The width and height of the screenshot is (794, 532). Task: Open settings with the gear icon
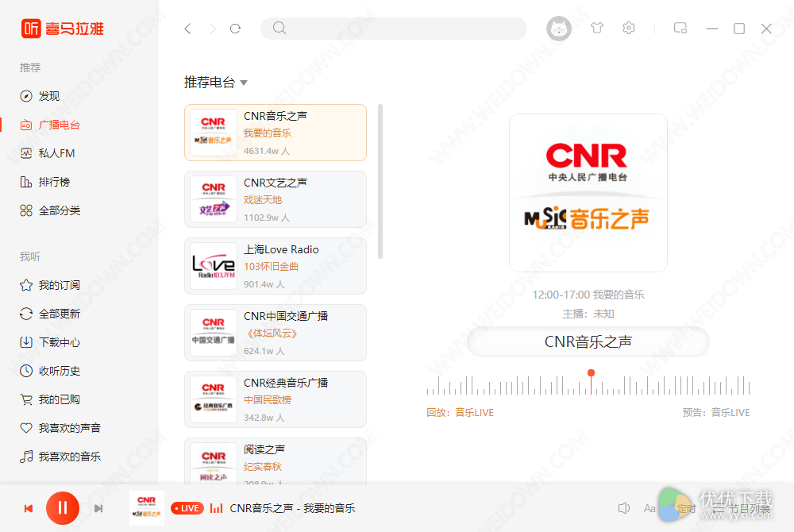coord(628,28)
